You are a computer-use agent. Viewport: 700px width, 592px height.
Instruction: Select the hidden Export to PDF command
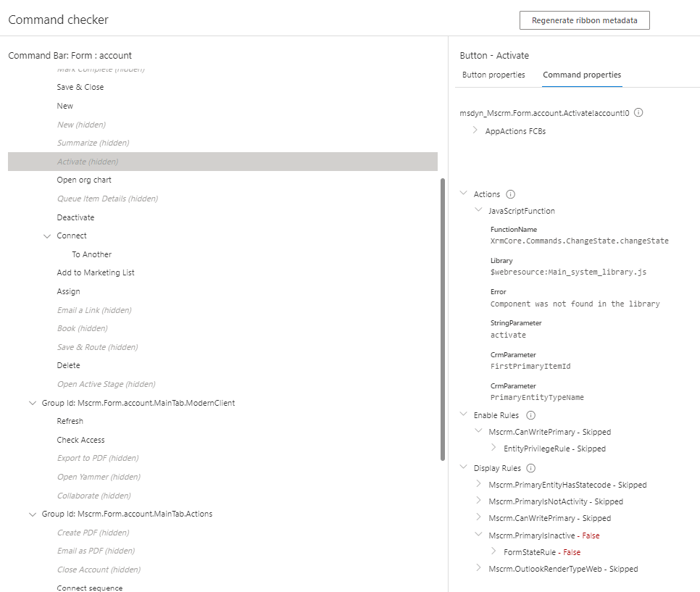click(97, 458)
